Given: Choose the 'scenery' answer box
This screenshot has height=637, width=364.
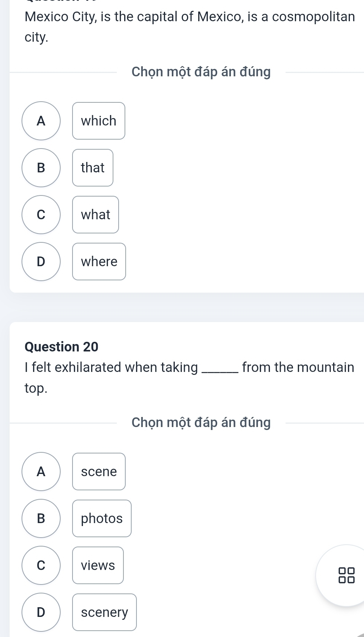Looking at the screenshot, I should (104, 612).
